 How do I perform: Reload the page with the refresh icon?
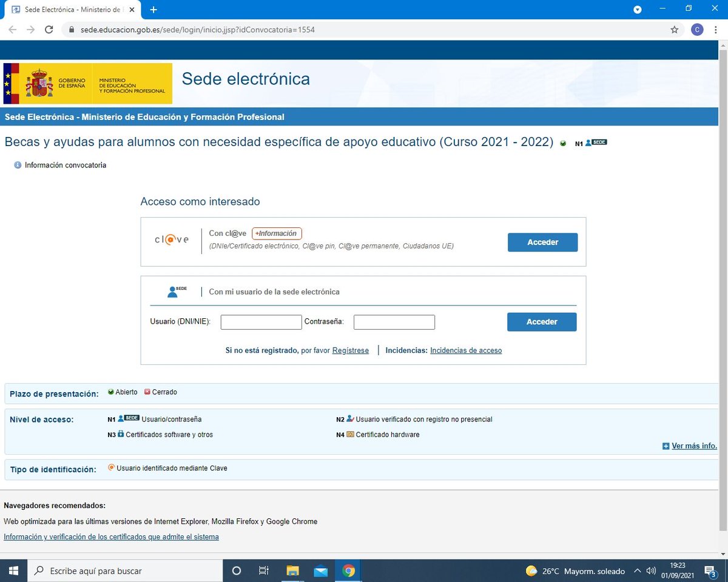click(50, 30)
